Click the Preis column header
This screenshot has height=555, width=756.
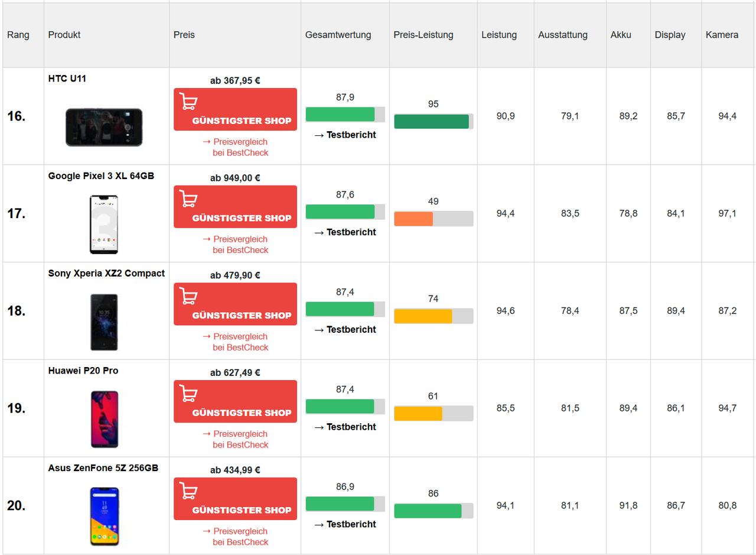click(x=184, y=35)
